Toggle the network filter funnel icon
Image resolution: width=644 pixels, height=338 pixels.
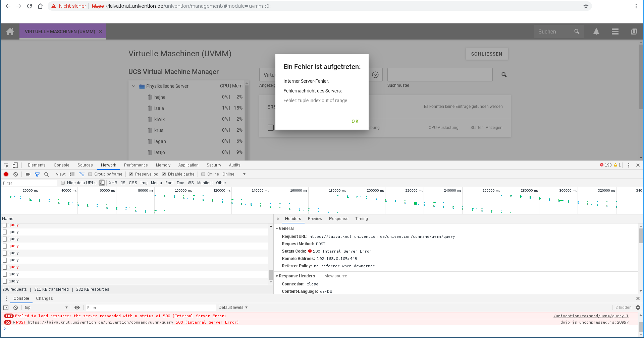tap(37, 174)
